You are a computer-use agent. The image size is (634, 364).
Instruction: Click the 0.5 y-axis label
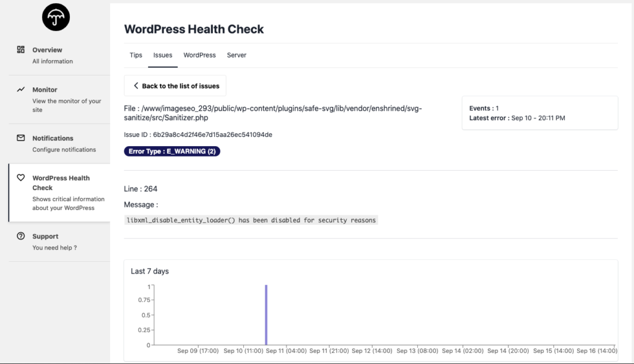[146, 315]
